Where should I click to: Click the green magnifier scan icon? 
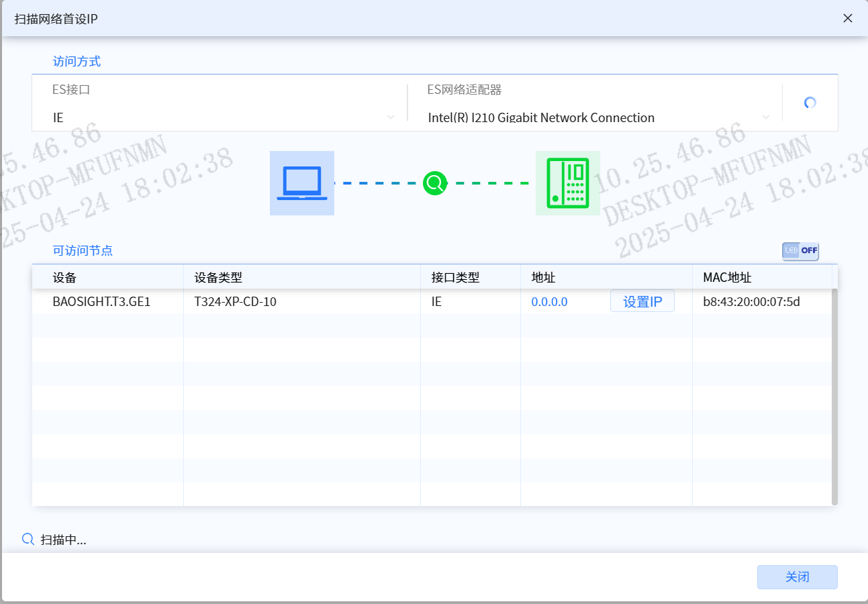coord(435,183)
